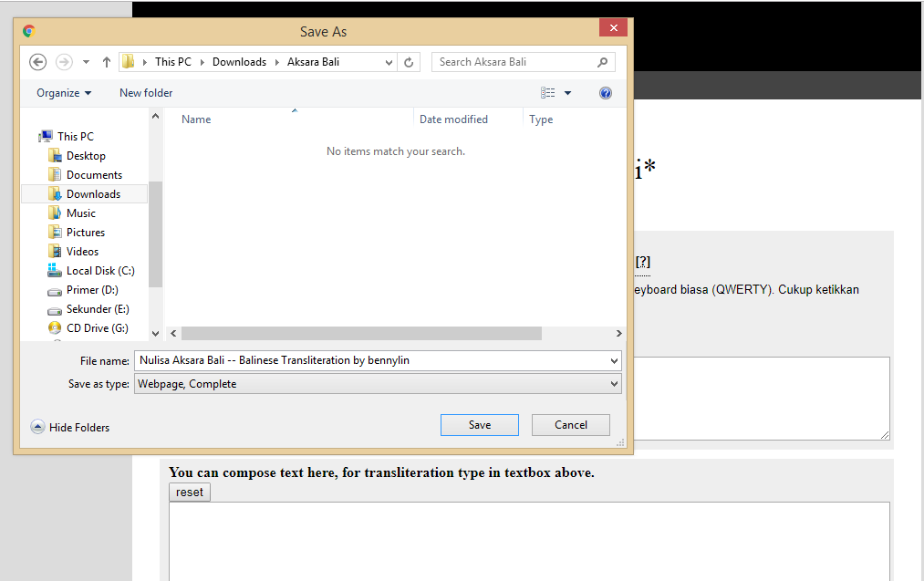The width and height of the screenshot is (924, 581).
Task: Click the transliteration textbox on webpage
Action: pos(762,399)
